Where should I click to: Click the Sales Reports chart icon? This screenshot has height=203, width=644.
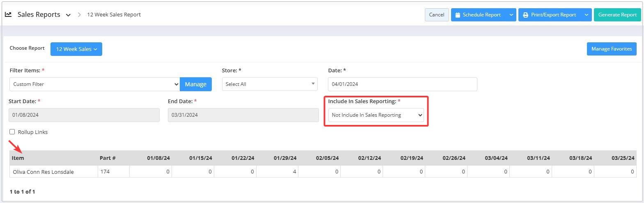(8, 14)
